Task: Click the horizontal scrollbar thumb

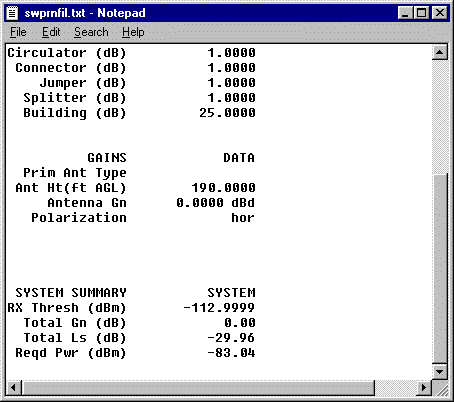Action: tap(198, 388)
